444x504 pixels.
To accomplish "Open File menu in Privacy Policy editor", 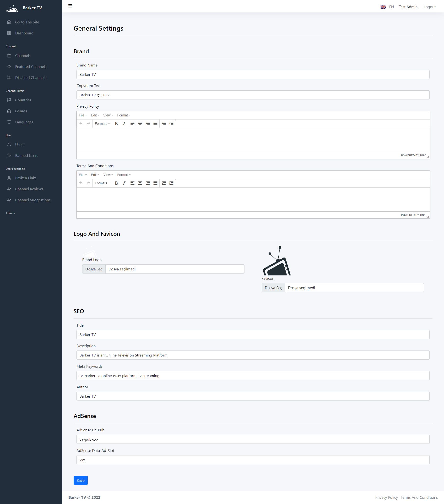I will click(x=83, y=115).
